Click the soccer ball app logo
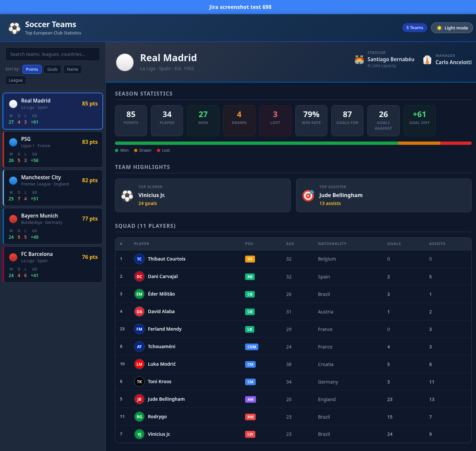 (15, 28)
